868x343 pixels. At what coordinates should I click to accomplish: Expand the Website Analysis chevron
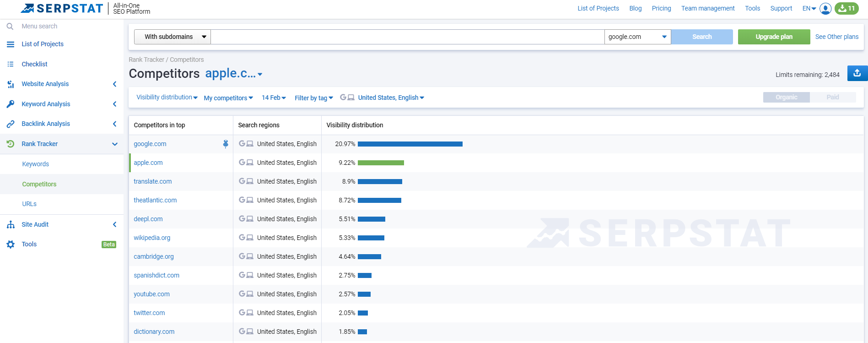click(115, 84)
